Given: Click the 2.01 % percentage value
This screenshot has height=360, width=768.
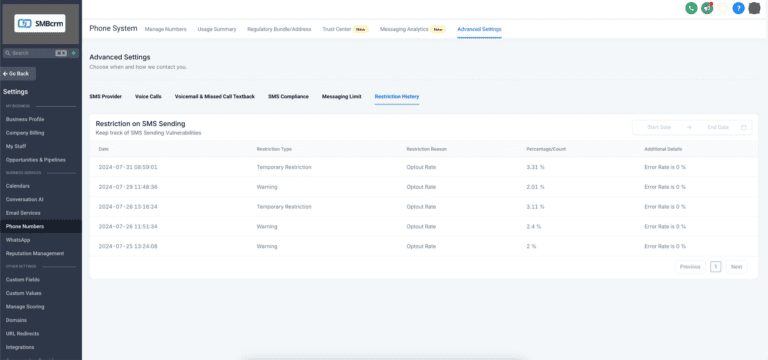Looking at the screenshot, I should (535, 187).
